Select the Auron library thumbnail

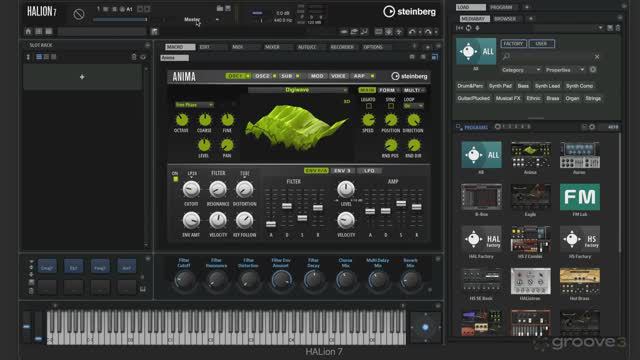pos(580,155)
